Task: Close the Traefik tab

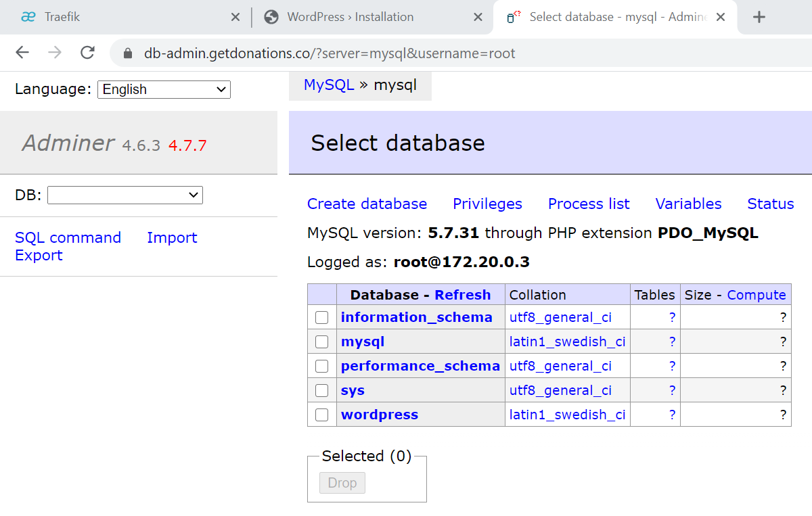Action: 235,18
